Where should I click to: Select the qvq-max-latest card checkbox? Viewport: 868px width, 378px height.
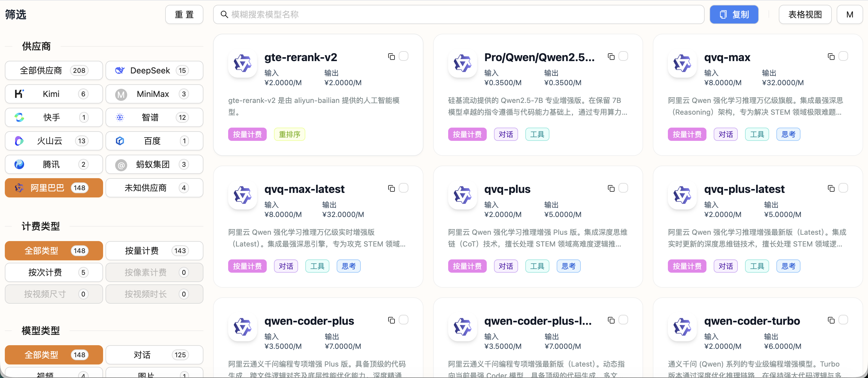point(403,188)
